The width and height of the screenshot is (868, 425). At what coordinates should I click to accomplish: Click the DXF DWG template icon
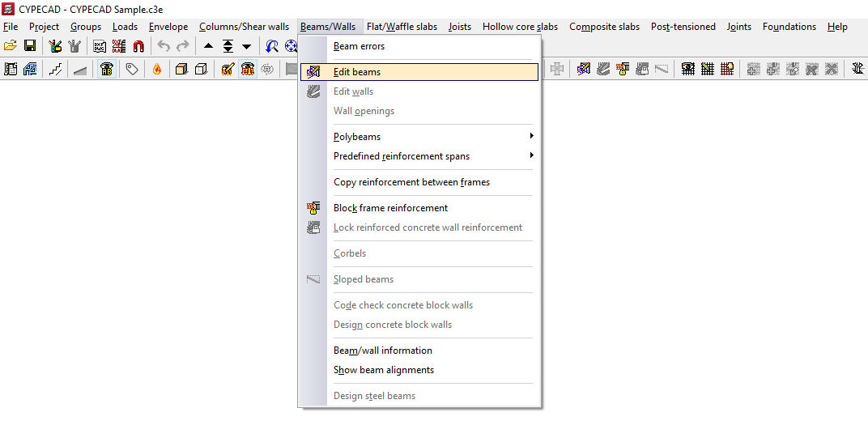pos(100,46)
